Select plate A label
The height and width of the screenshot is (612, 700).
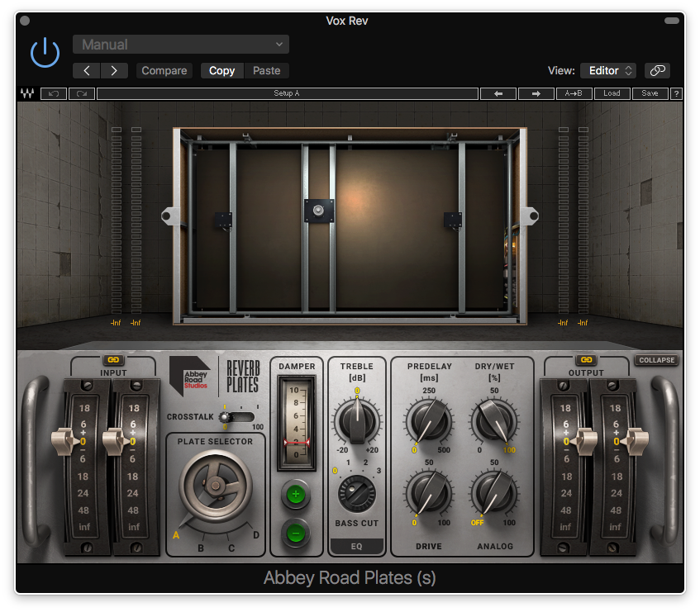(176, 535)
